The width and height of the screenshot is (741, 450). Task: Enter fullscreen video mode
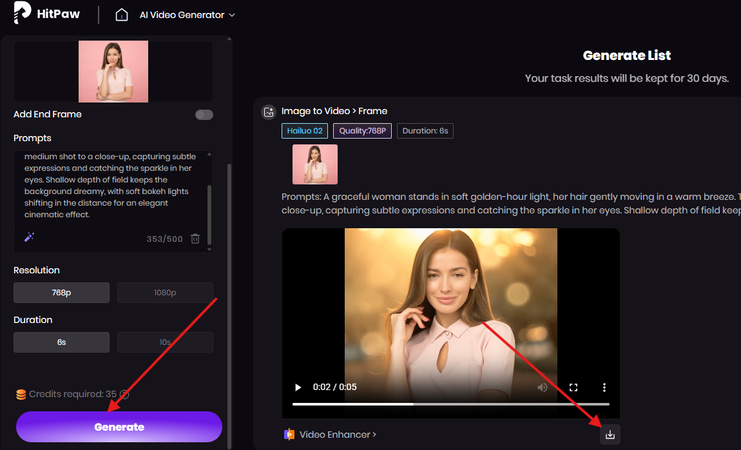coord(574,387)
